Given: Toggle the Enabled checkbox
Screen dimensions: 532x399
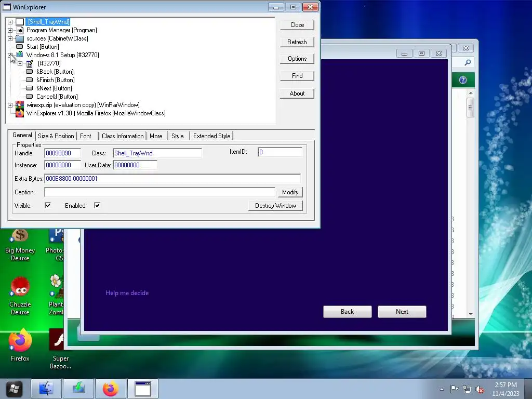Looking at the screenshot, I should [97, 205].
